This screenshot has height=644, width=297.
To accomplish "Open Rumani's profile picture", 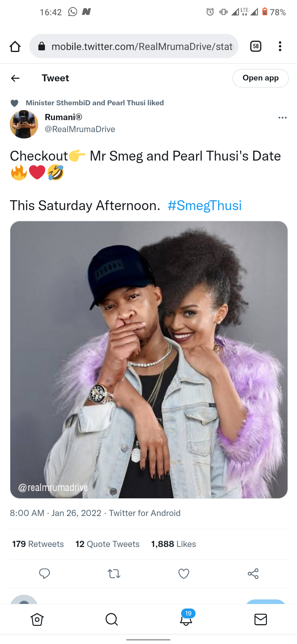I will pos(24,124).
